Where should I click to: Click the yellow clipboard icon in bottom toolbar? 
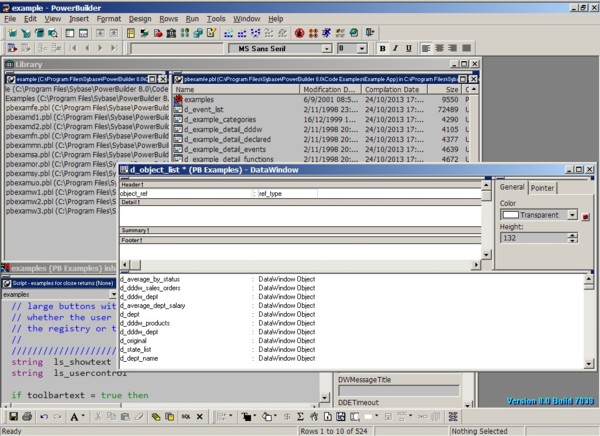(169, 416)
